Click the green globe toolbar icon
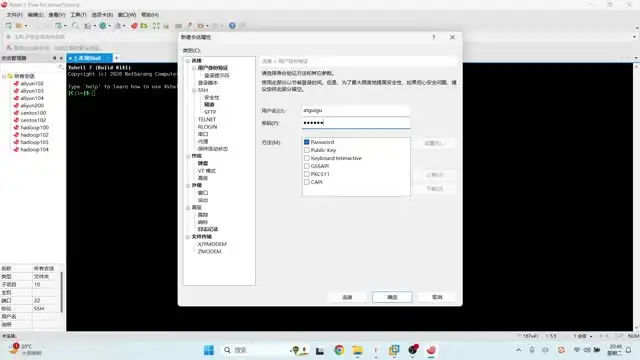 pyautogui.click(x=103, y=26)
